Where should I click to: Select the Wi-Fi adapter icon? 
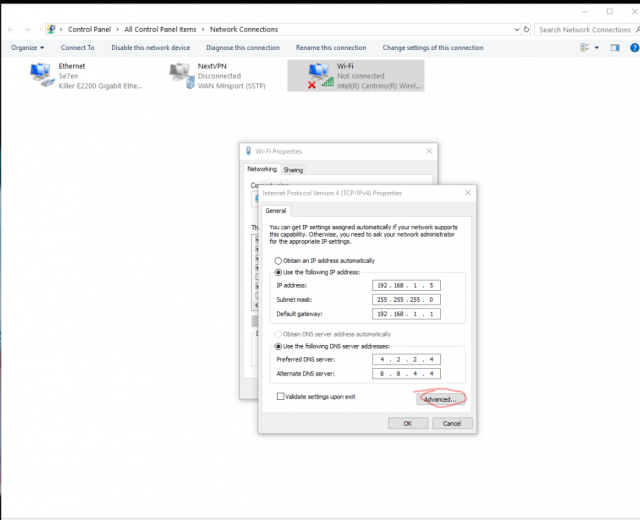click(319, 75)
